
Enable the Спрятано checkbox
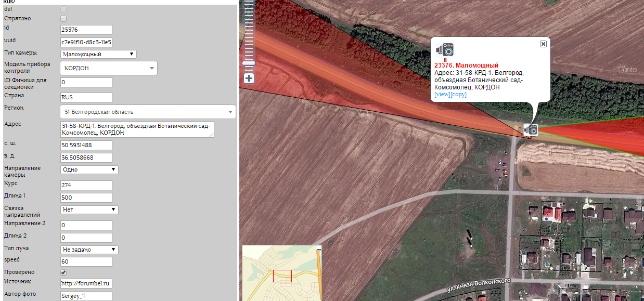point(63,19)
